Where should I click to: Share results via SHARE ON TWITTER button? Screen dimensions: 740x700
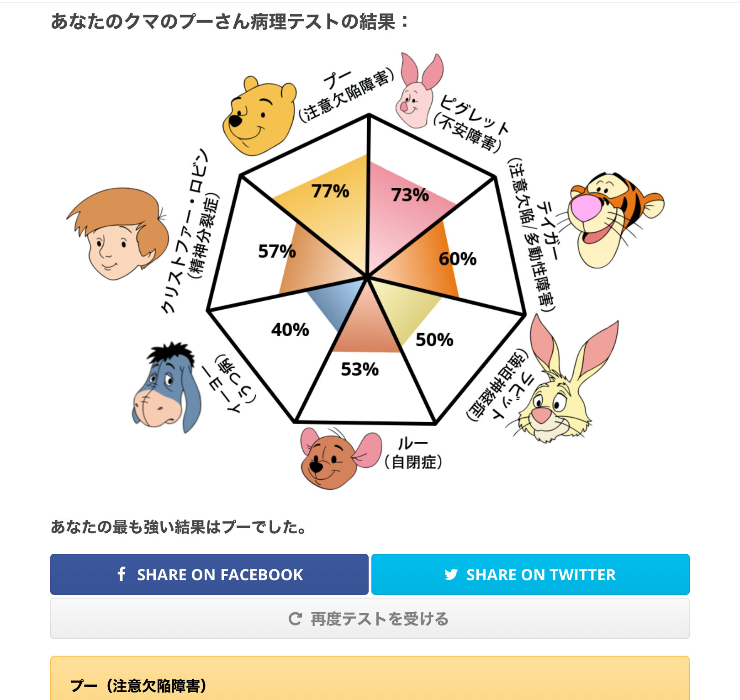click(x=530, y=574)
